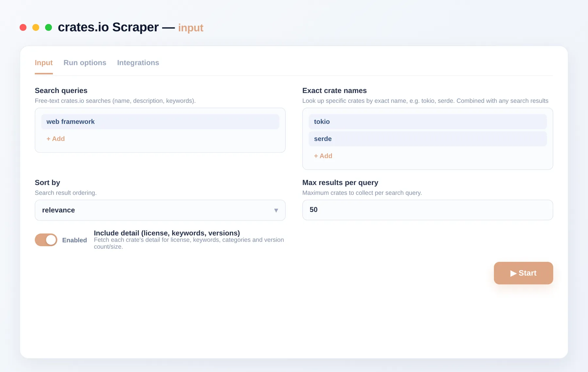Click the red close window dot
Viewport: 588px width, 372px height.
pyautogui.click(x=23, y=27)
